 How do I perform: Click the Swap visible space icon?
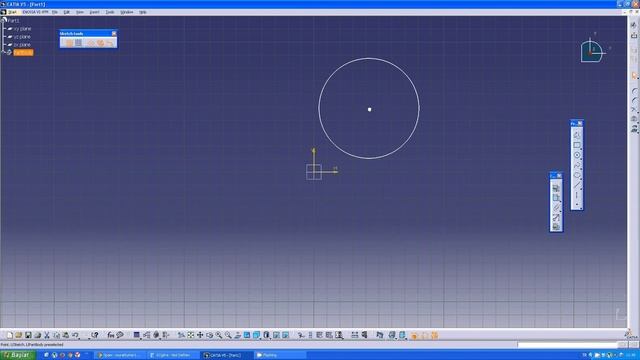pyautogui.click(x=286, y=335)
